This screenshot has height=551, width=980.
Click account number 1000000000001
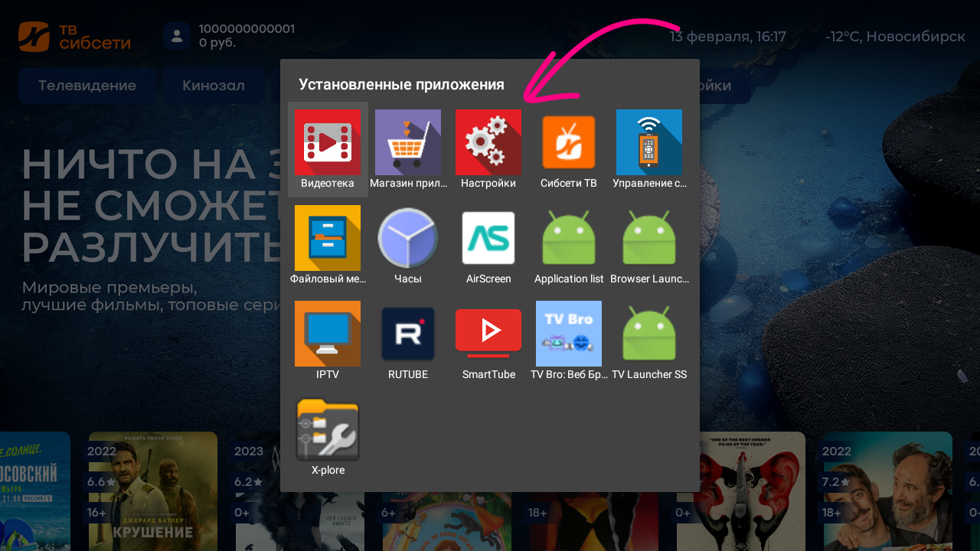247,29
